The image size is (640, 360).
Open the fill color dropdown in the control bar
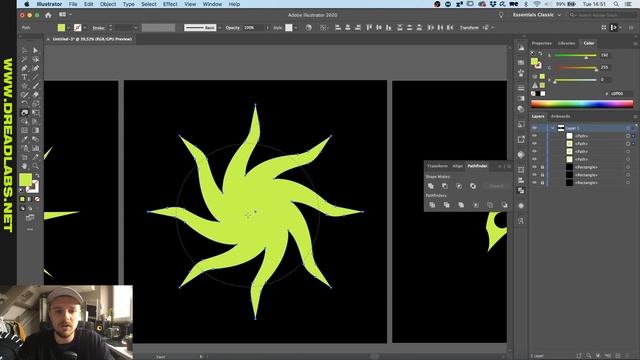click(x=68, y=28)
